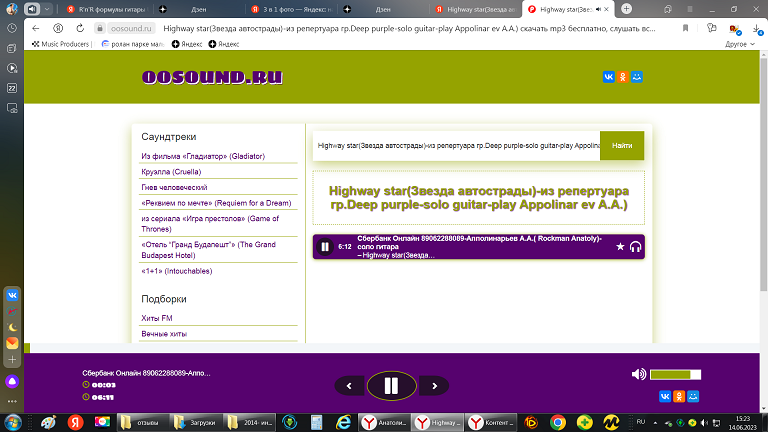This screenshot has width=768, height=432.
Task: Switch to the R'n'R формулы гитары tab
Action: (106, 9)
